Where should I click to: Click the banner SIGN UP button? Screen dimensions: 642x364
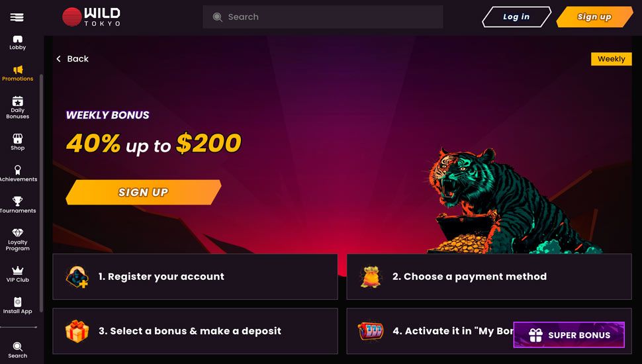(144, 192)
